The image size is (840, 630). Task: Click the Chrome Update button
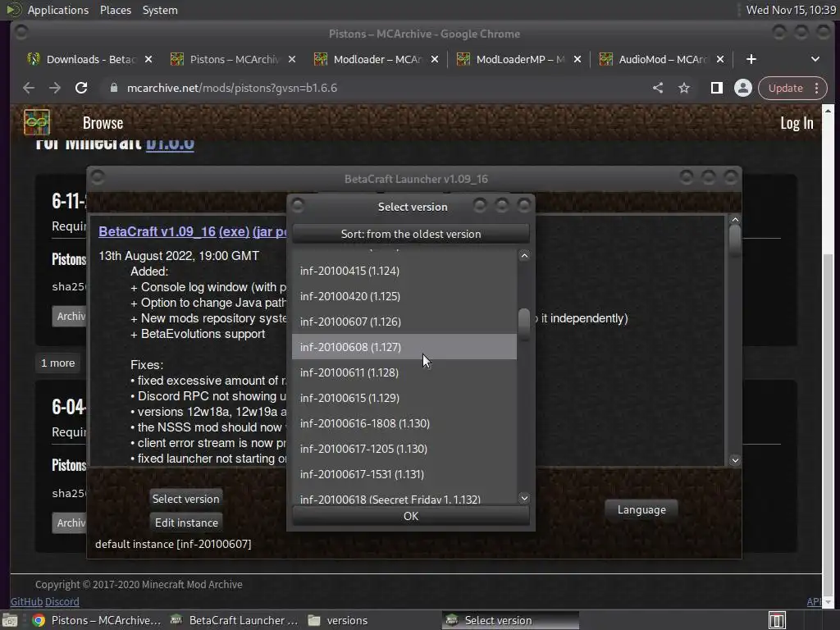point(785,88)
